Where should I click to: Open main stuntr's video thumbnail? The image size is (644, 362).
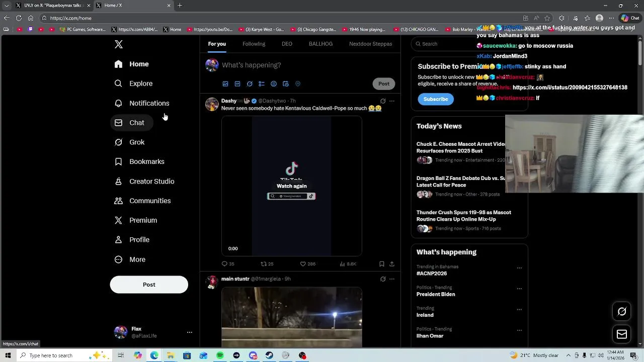[x=292, y=317]
